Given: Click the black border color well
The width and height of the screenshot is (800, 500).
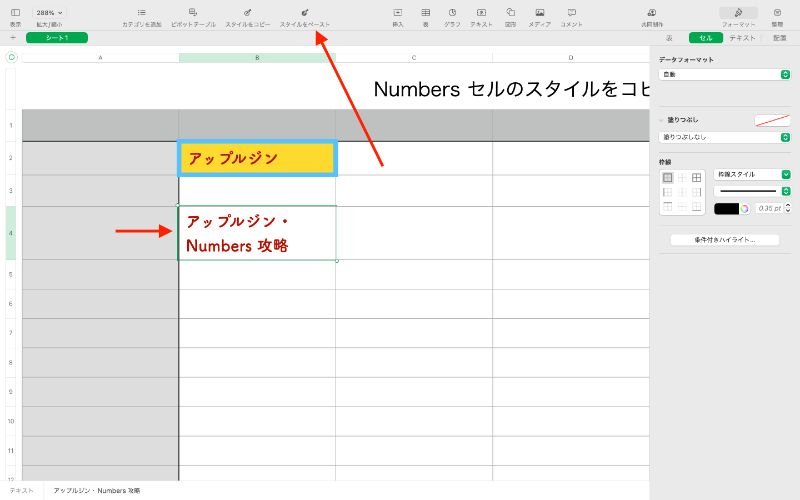Looking at the screenshot, I should tap(727, 208).
